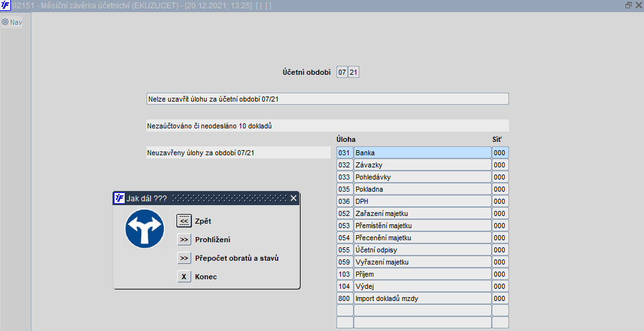644x331 pixels.
Task: Restore the window using the title bar restore icon
Action: [x=629, y=5]
